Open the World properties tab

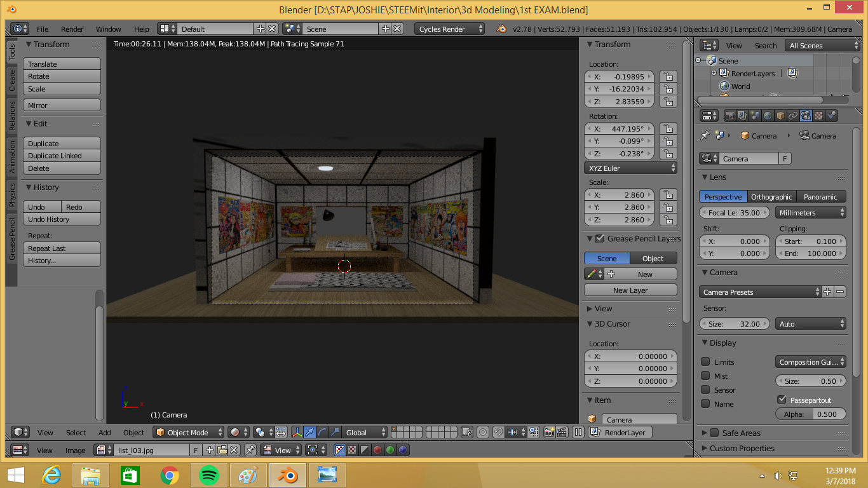pyautogui.click(x=768, y=116)
